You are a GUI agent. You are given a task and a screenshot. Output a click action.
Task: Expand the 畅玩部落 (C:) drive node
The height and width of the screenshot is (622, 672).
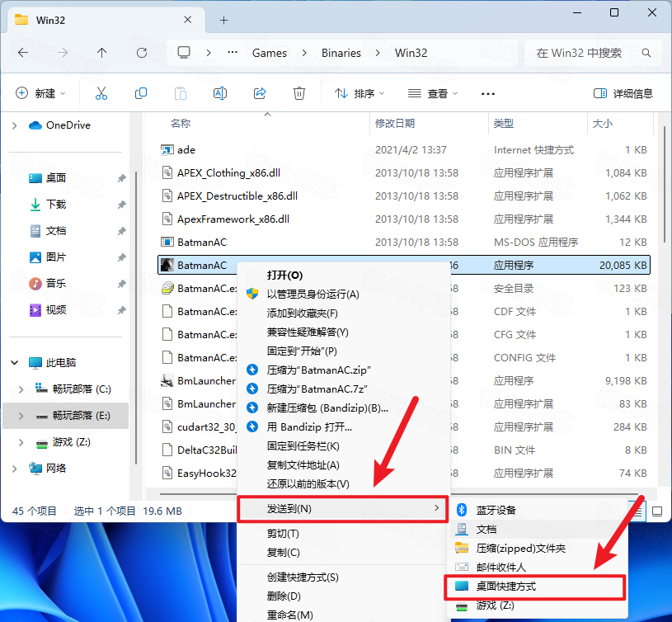click(x=21, y=389)
